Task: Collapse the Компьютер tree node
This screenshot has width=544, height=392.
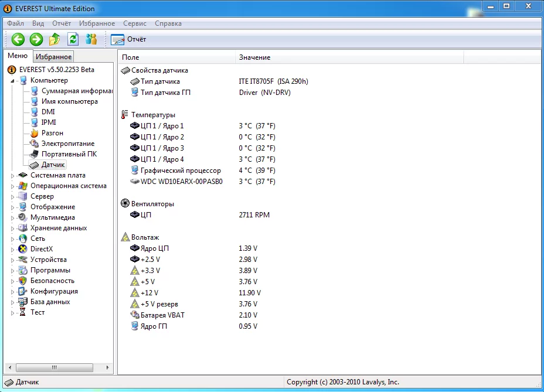Action: pyautogui.click(x=13, y=81)
